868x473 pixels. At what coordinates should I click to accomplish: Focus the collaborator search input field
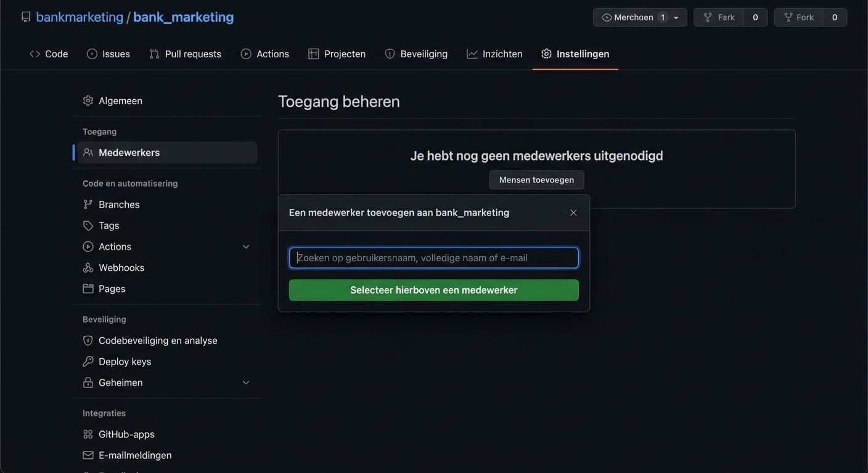433,258
